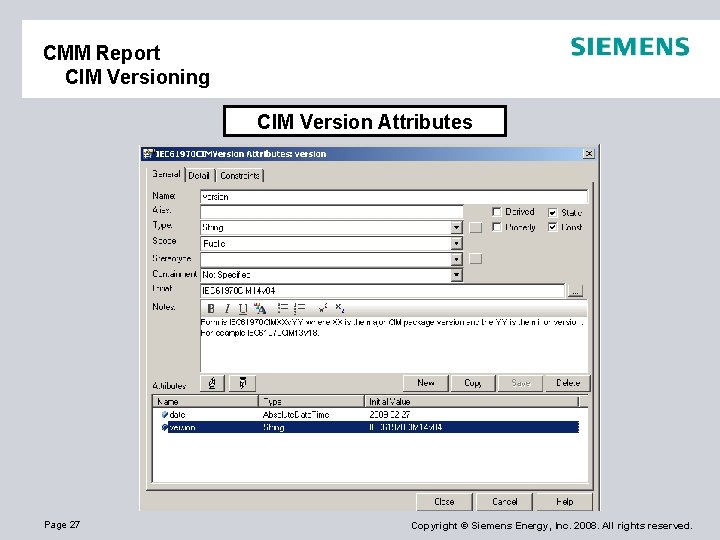Insert a bulleted list in Notes
This screenshot has height=540, width=720.
(x=282, y=308)
